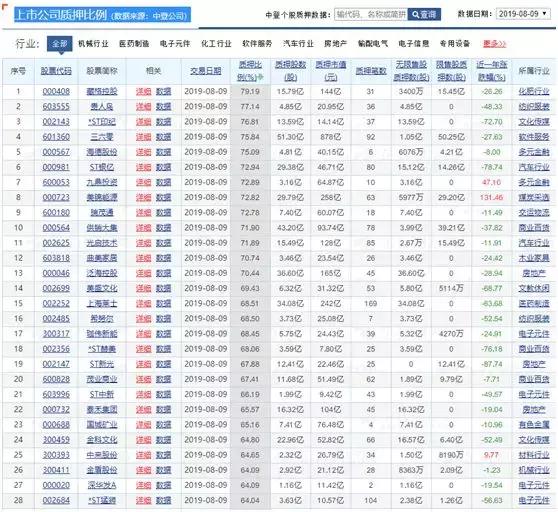This screenshot has width=558, height=512.
Task: Click pledge ratio value 79.19
Action: (x=250, y=91)
